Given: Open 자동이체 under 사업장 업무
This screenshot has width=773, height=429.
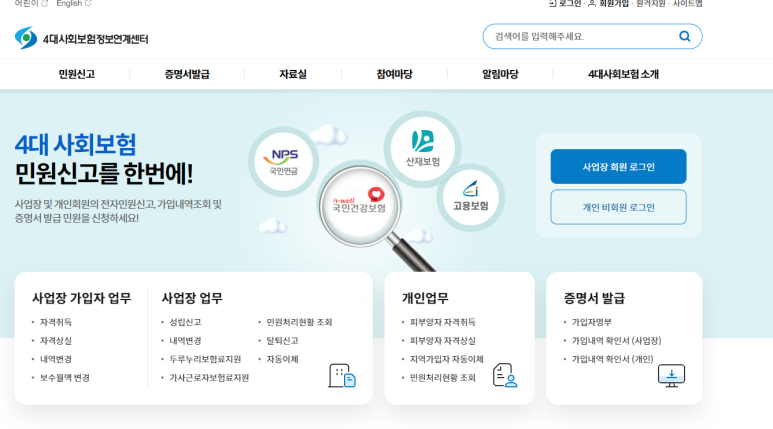Looking at the screenshot, I should (x=282, y=359).
